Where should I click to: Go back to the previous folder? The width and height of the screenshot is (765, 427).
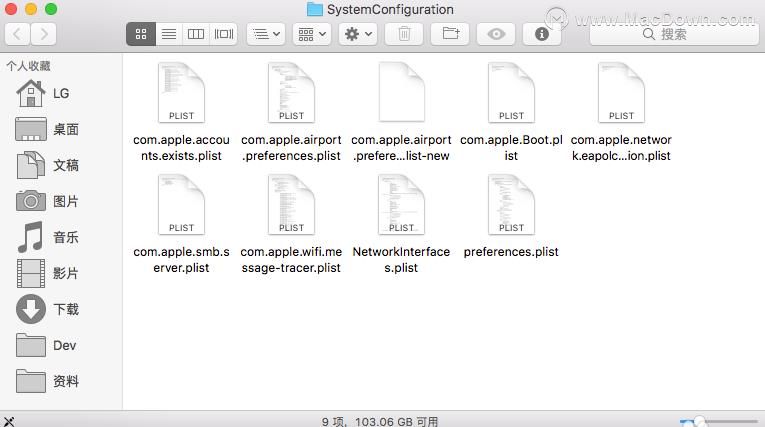pyautogui.click(x=18, y=34)
